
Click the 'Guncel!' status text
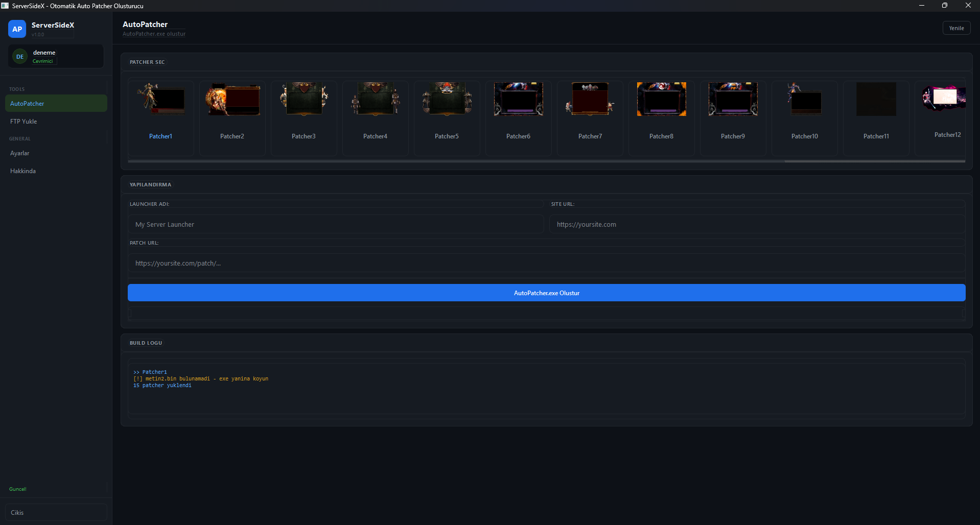[18, 489]
